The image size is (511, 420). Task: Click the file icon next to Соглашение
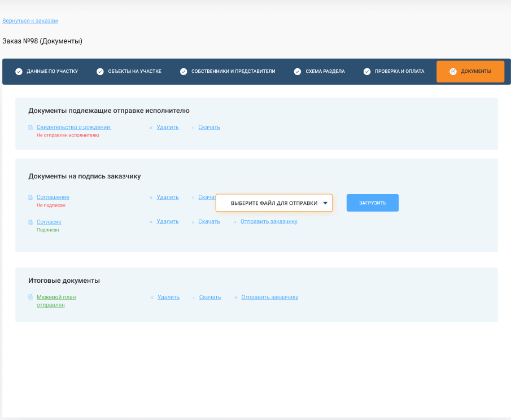[30, 197]
